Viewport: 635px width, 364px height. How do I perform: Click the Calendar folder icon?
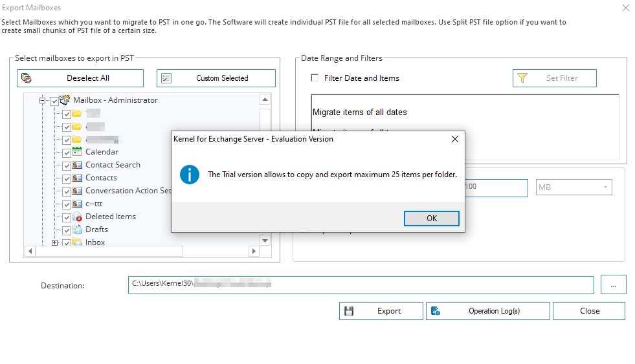77,152
